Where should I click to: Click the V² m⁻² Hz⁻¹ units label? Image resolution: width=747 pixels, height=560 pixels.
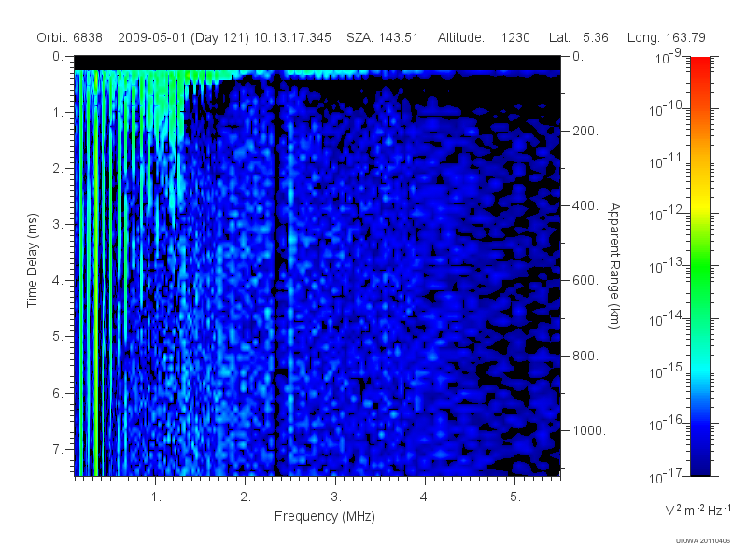pyautogui.click(x=698, y=510)
